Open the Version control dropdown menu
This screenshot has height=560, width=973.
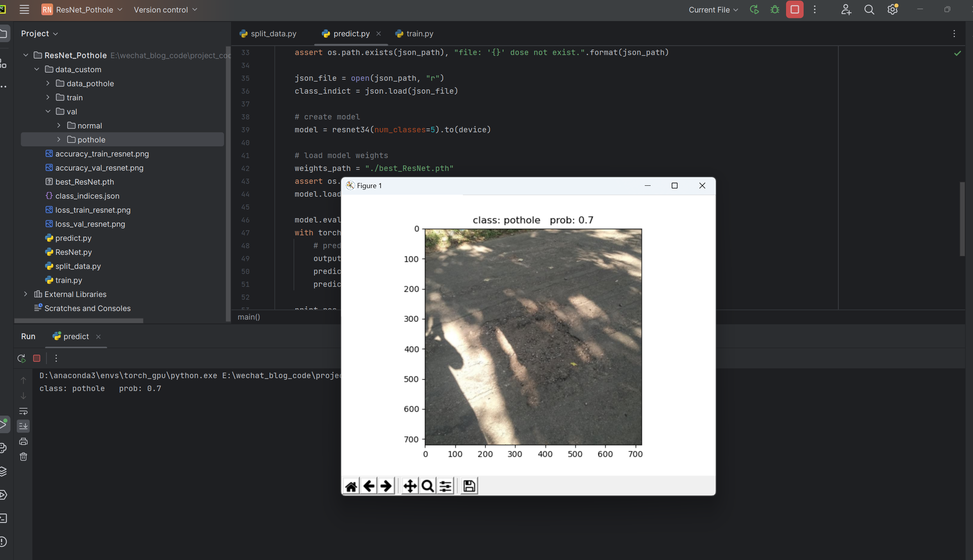(165, 10)
